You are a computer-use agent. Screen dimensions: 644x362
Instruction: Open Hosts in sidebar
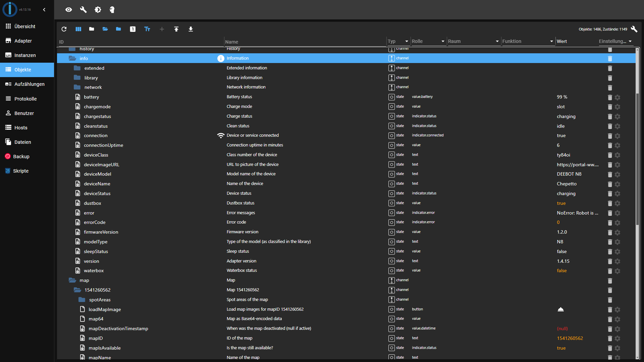[27, 128]
